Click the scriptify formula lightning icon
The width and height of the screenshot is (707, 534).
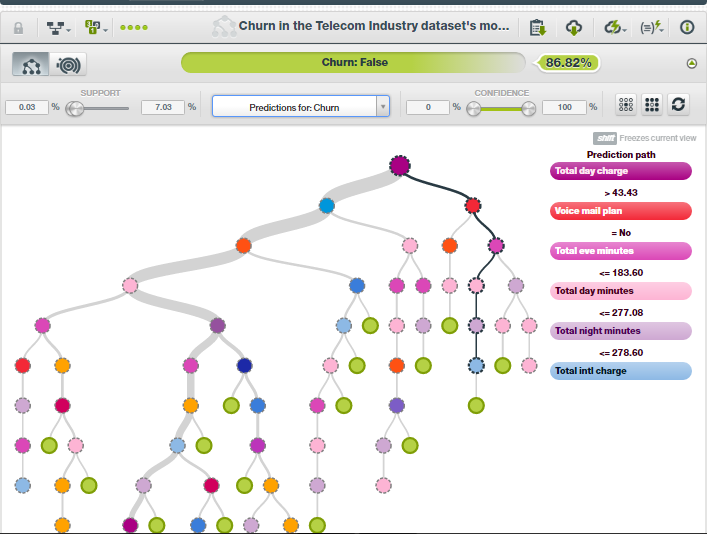click(x=652, y=28)
